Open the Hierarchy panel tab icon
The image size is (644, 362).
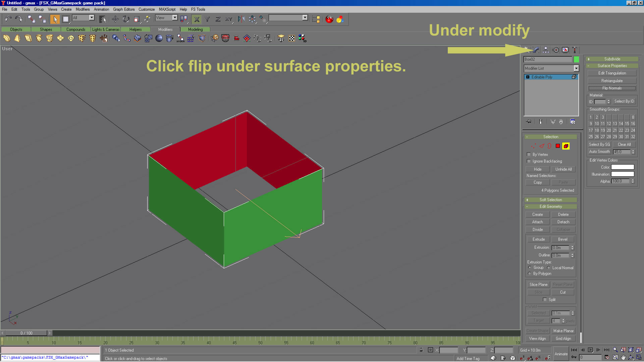[x=546, y=50]
